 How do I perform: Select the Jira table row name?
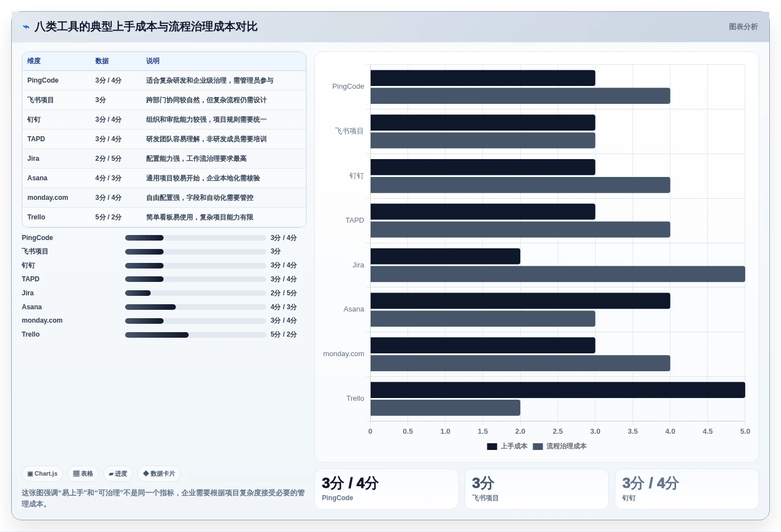33,159
